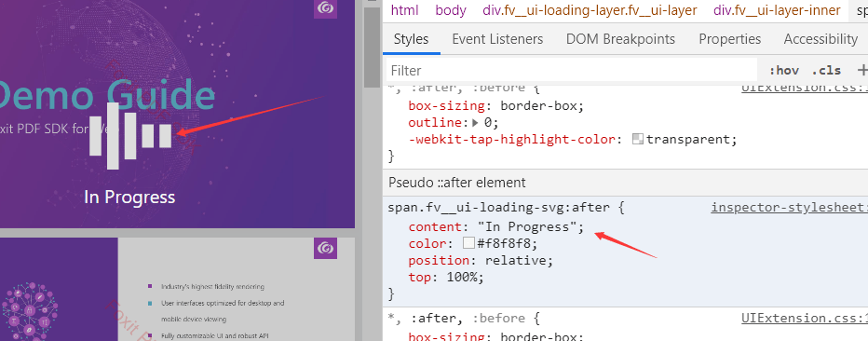Focus the styles Filter field
The height and width of the screenshot is (341, 868).
571,70
